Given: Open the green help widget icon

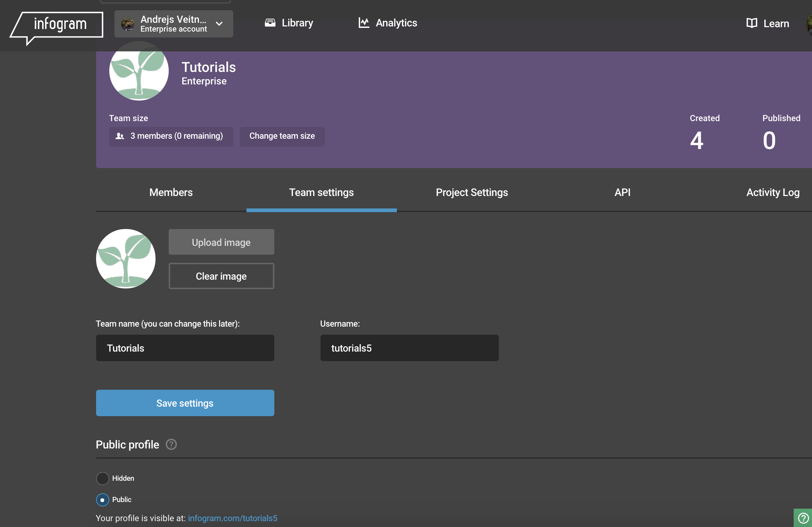Looking at the screenshot, I should click(x=803, y=518).
